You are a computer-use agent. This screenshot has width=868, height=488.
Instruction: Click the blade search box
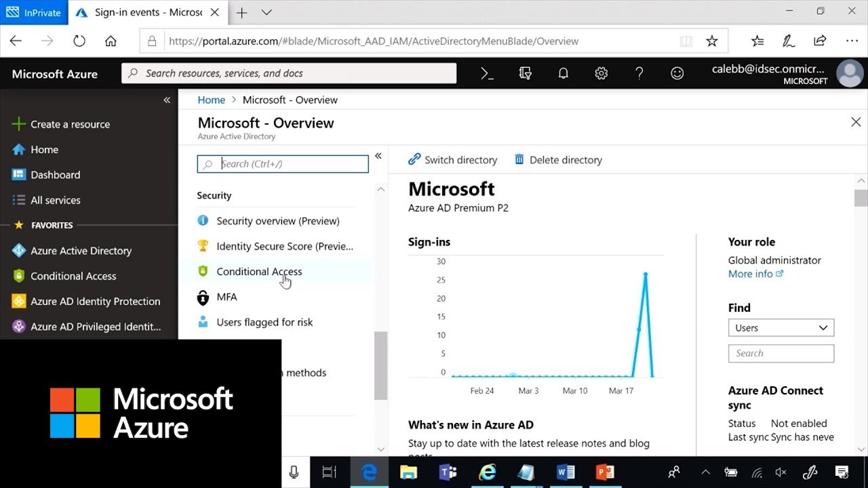pos(283,164)
